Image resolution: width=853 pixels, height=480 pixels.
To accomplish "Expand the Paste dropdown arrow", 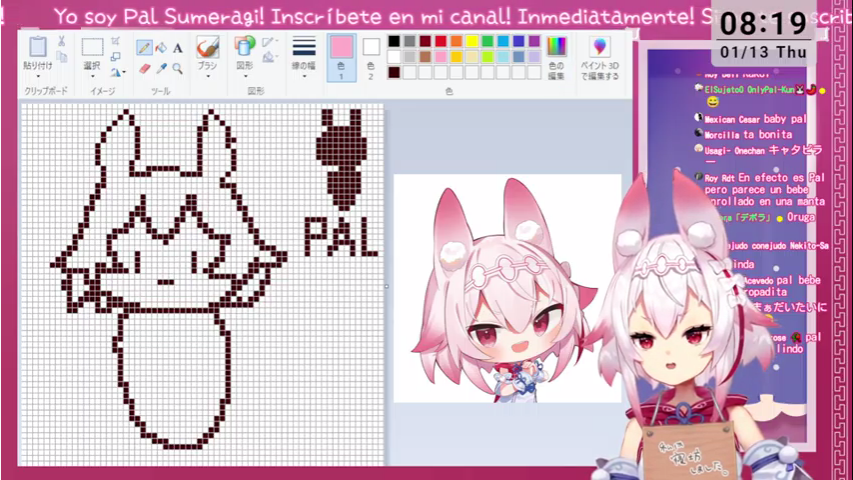I will (38, 76).
